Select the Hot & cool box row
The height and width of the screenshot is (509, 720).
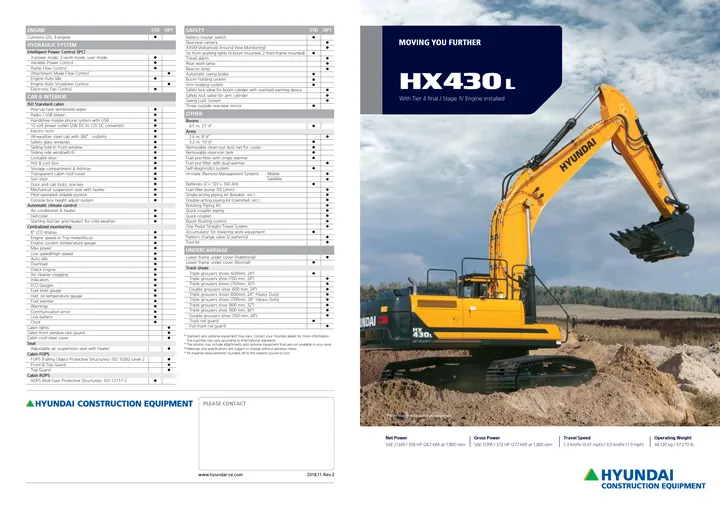pyautogui.click(x=101, y=163)
